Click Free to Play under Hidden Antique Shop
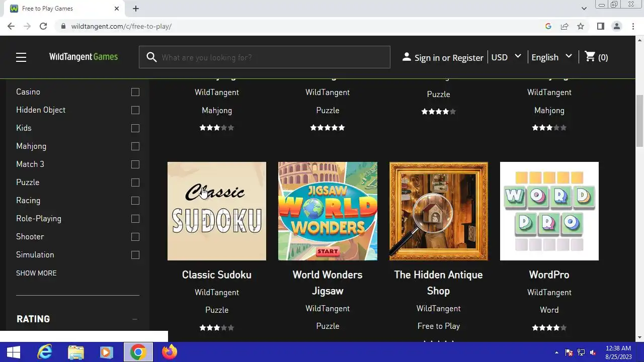Screen dimensions: 644x362 pos(439,326)
